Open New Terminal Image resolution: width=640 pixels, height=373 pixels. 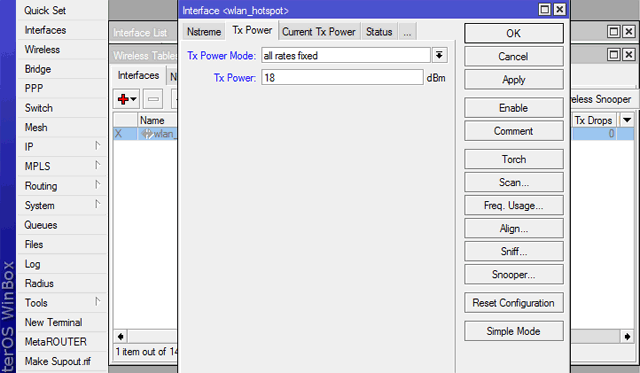[62, 322]
